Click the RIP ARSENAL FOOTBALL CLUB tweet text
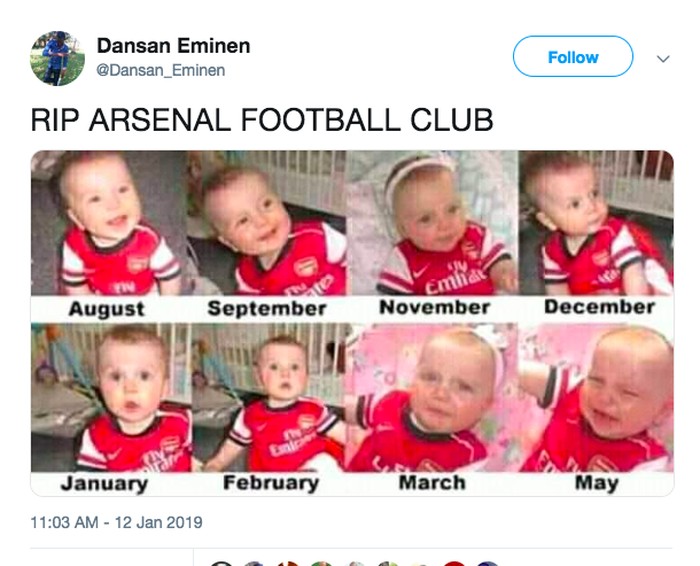The height and width of the screenshot is (566, 700). click(262, 120)
